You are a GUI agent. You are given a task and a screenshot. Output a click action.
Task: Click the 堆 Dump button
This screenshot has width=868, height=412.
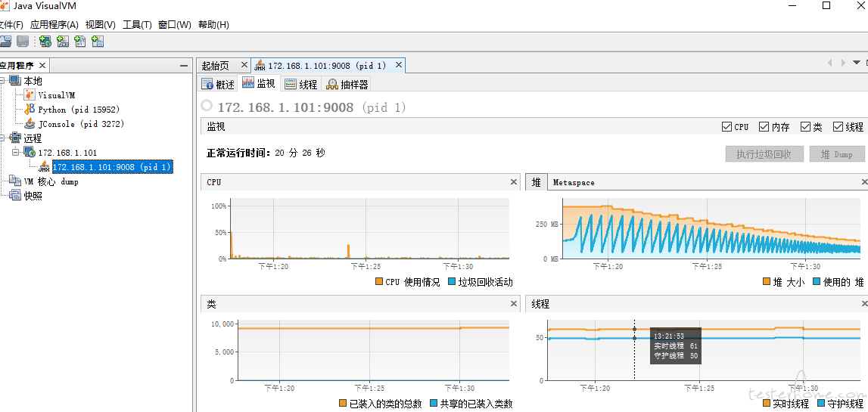click(837, 154)
